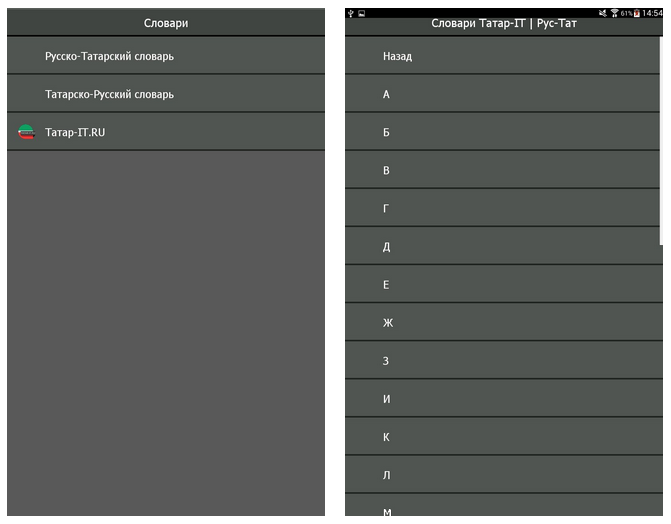Tap the USB icon in status bar
The height and width of the screenshot is (524, 671).
350,13
